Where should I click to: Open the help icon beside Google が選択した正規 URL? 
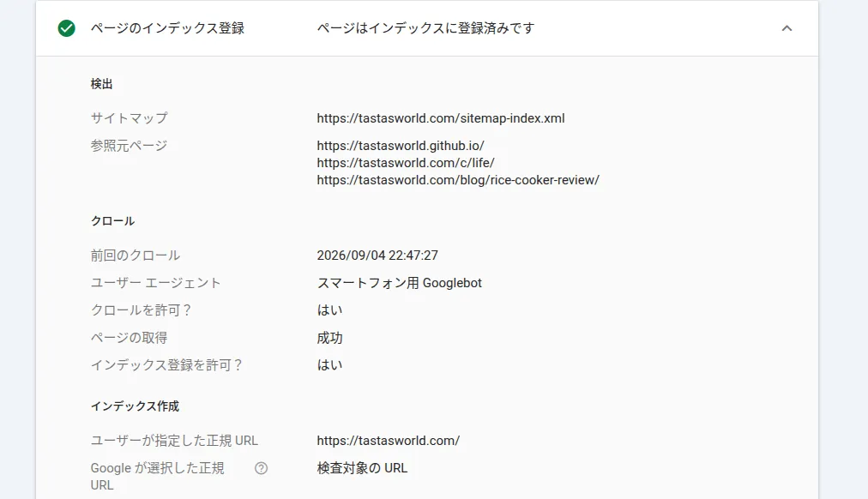[262, 469]
